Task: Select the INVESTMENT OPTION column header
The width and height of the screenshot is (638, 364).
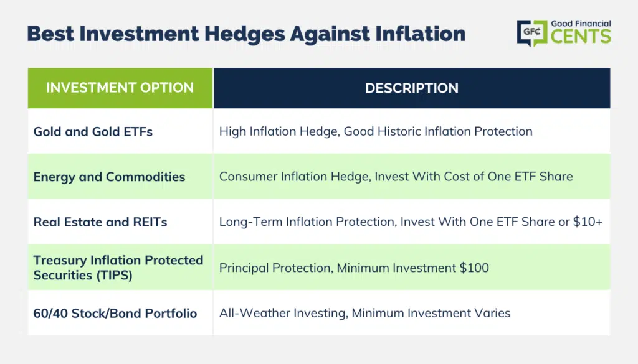Action: (x=120, y=88)
